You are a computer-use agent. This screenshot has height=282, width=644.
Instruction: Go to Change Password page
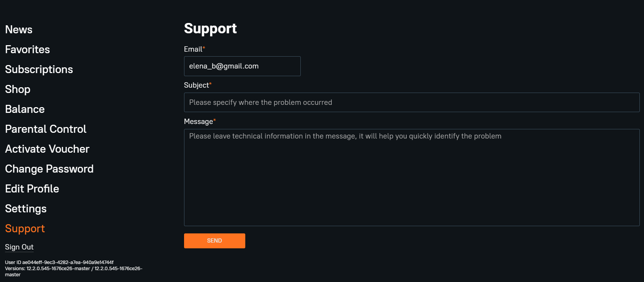click(x=49, y=169)
